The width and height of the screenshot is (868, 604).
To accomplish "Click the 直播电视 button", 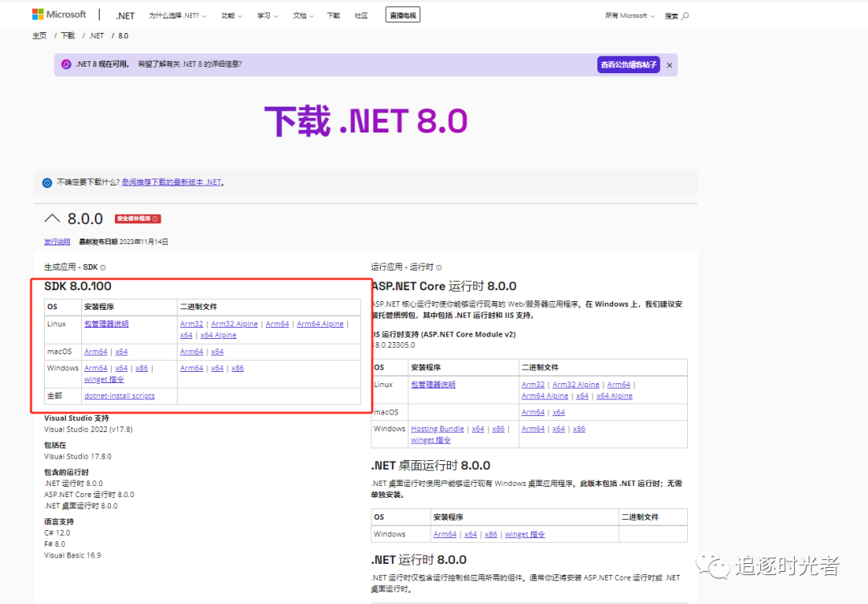I will [x=403, y=15].
